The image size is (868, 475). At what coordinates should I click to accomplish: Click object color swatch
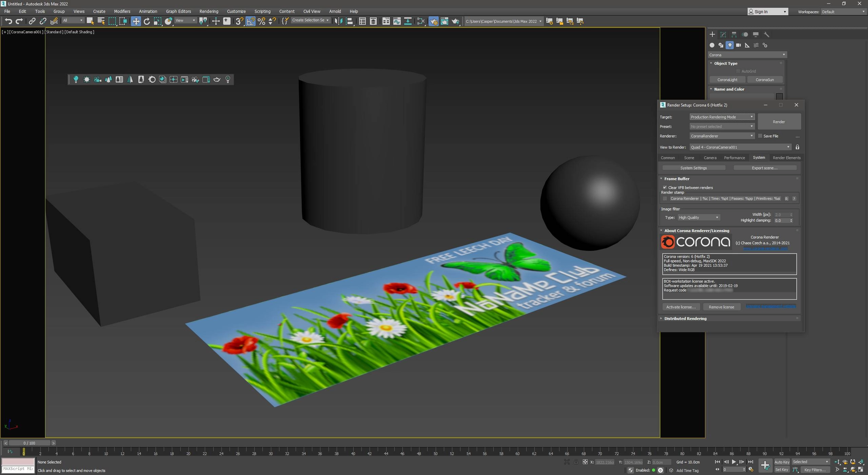780,97
